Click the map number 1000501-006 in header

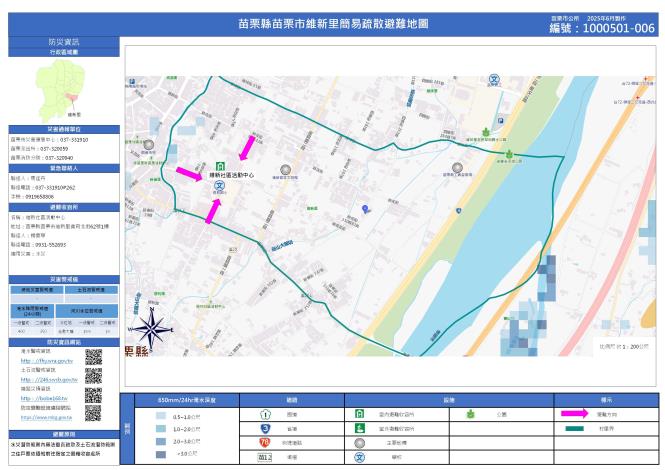(x=602, y=29)
